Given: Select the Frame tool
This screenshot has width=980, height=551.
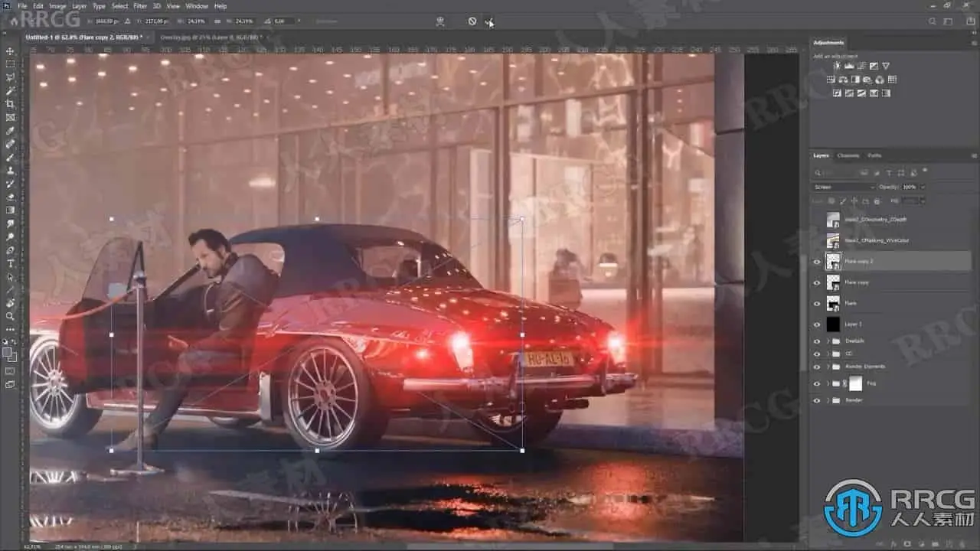Looking at the screenshot, I should pos(10,117).
